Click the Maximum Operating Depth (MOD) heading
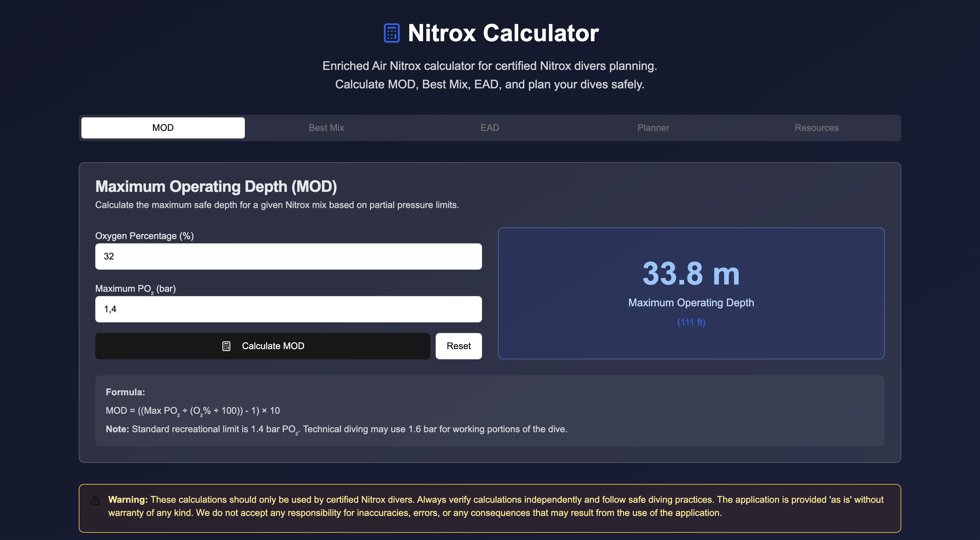 click(x=216, y=187)
